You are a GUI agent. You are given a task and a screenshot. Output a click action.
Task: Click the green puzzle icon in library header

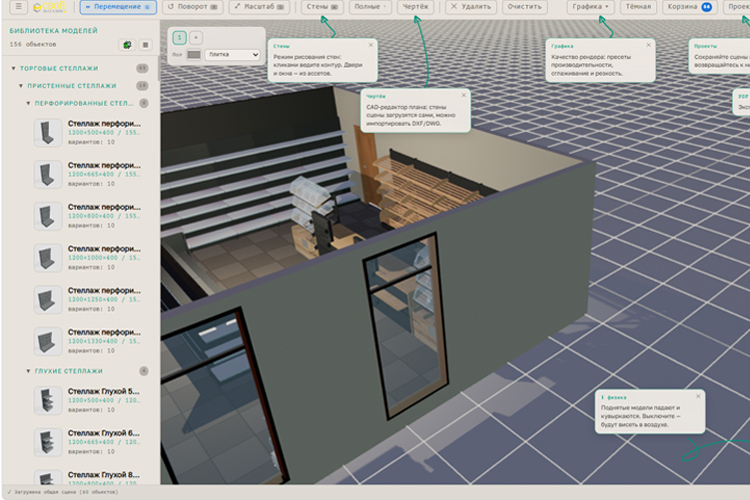point(127,45)
